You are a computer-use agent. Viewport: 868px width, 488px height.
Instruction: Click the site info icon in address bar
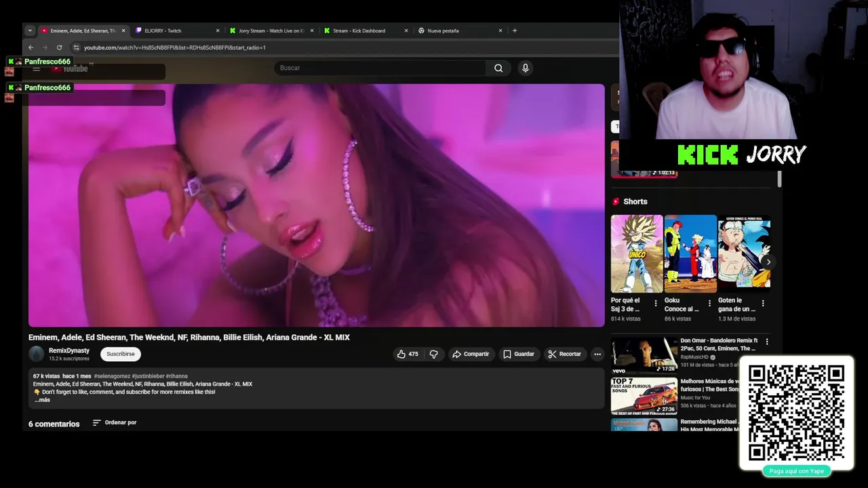point(77,47)
